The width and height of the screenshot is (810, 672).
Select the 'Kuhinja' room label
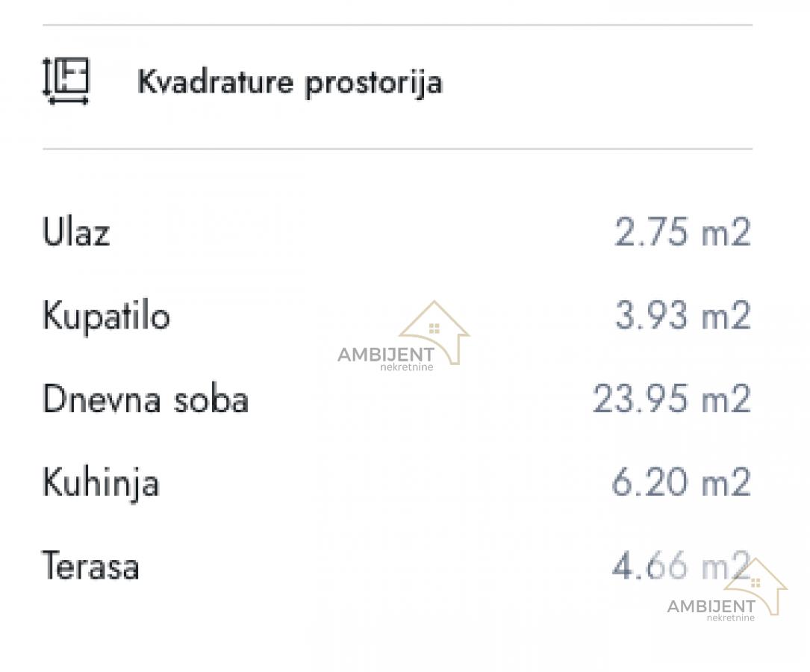(x=101, y=483)
